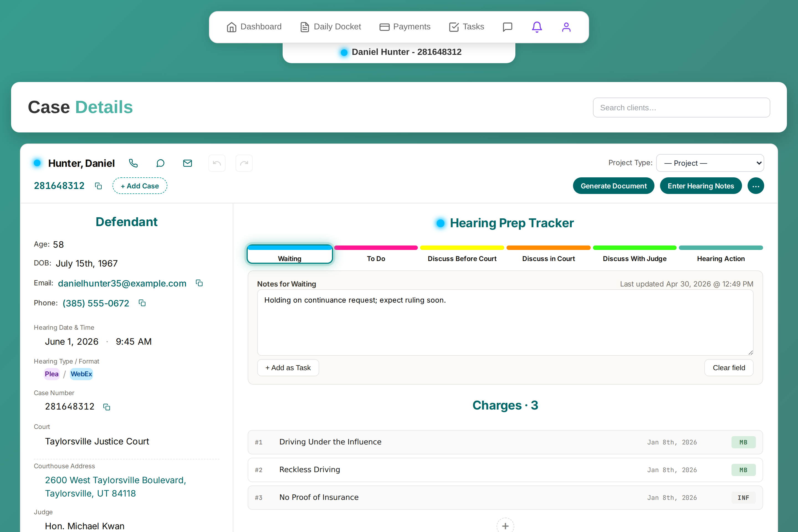
Task: Click the blue dot next to Hearing Prep Tracker
Action: pos(440,223)
